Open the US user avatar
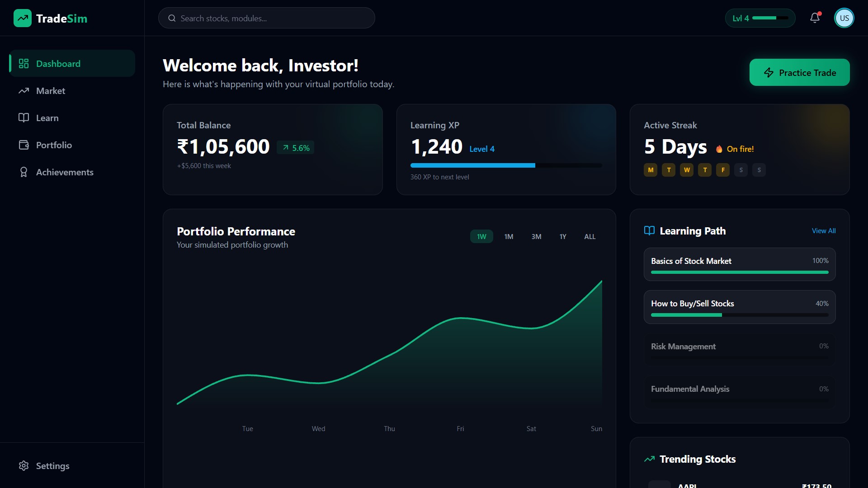868x488 pixels. (844, 18)
